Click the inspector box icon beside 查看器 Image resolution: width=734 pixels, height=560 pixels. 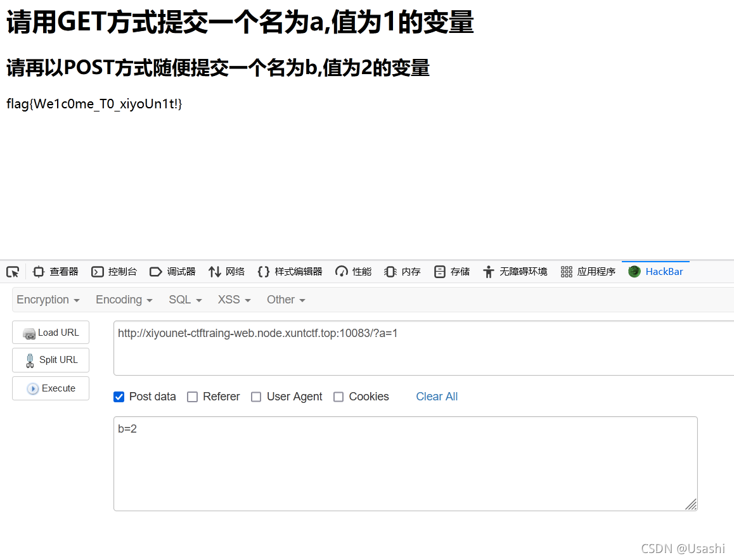39,272
